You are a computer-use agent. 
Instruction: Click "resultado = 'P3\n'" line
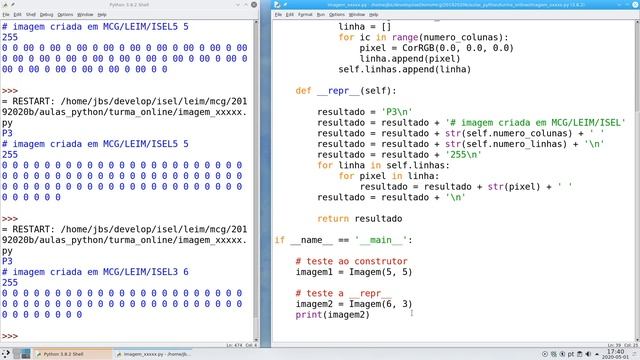coord(365,112)
